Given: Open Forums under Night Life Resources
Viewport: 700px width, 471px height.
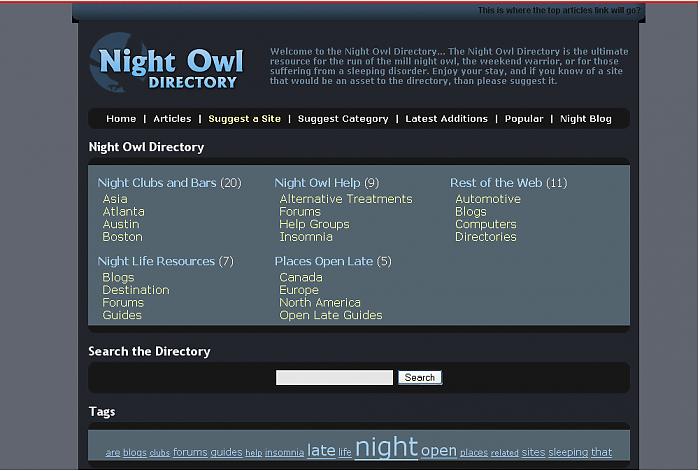Looking at the screenshot, I should point(123,303).
